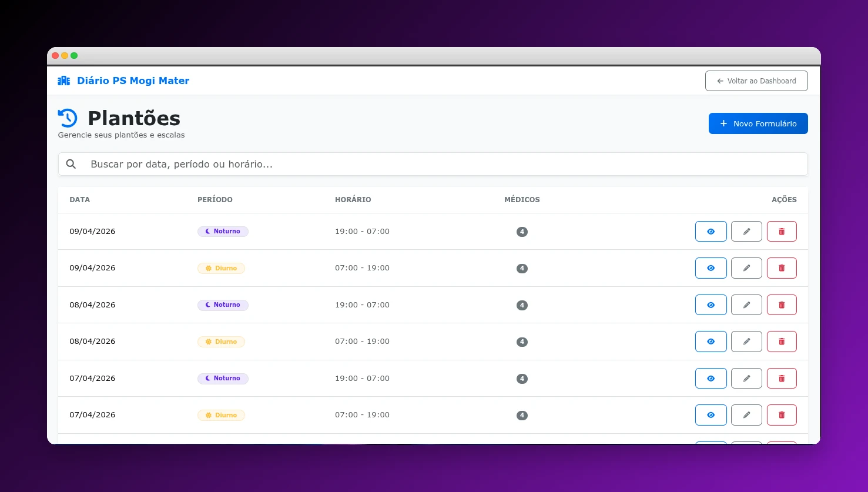The height and width of the screenshot is (492, 868).
Task: Edit the 09/04/2026 Noturno shift
Action: click(746, 232)
